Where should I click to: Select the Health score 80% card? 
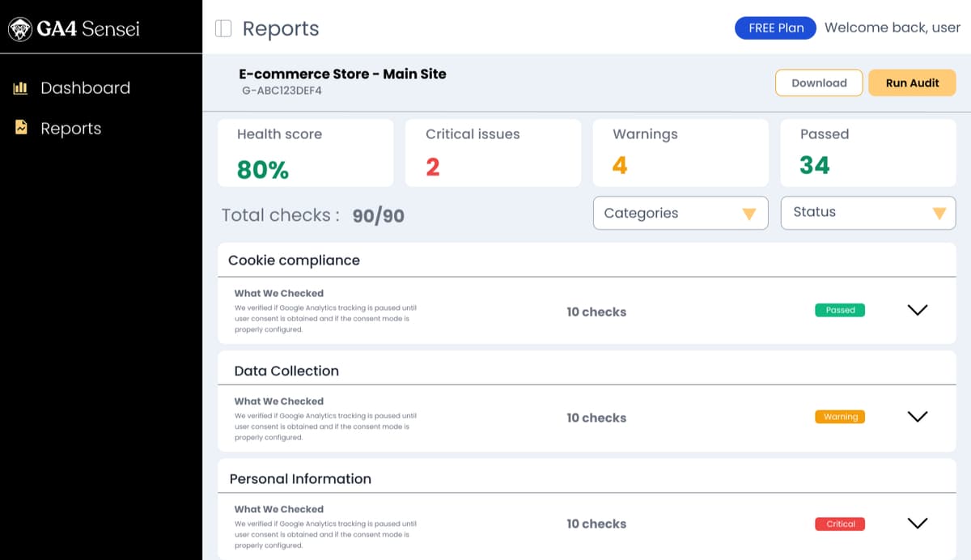click(305, 153)
